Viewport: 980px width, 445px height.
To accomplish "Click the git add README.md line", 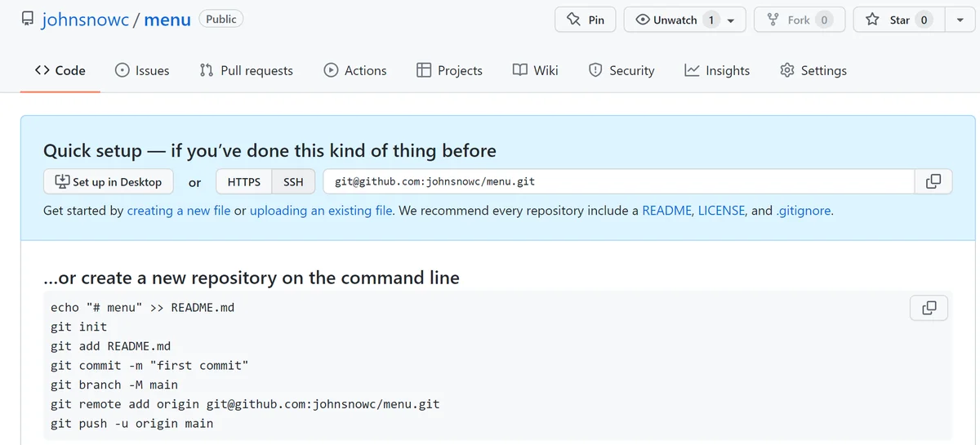I will click(x=111, y=346).
